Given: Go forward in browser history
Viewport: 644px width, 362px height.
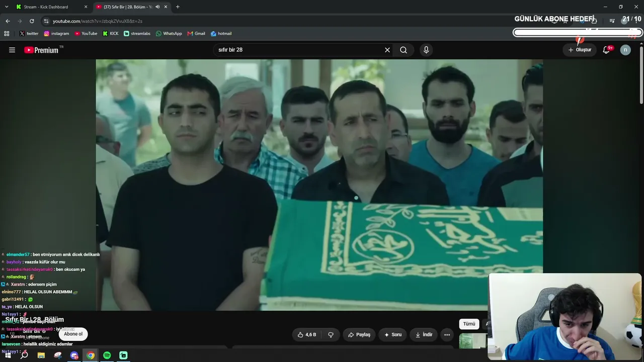Looking at the screenshot, I should [x=20, y=21].
